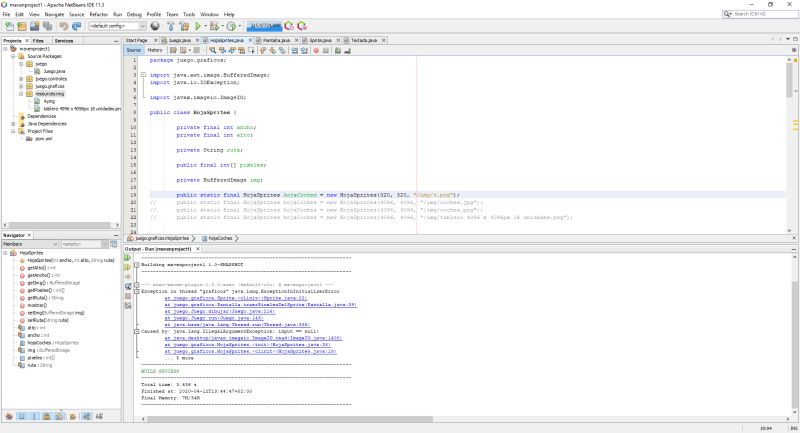The width and height of the screenshot is (800, 433).
Task: Run the project with green play icon
Action: (198, 26)
